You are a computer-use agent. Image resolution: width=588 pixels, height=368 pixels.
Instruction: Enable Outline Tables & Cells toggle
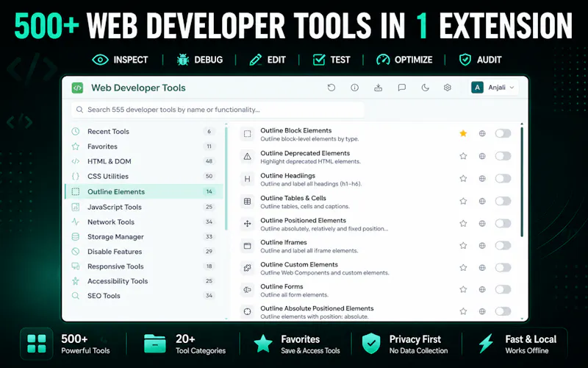[503, 201]
